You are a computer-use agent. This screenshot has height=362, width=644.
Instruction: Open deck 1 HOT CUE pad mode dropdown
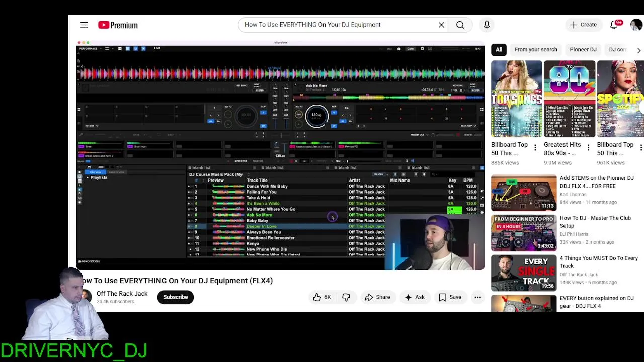click(x=92, y=126)
